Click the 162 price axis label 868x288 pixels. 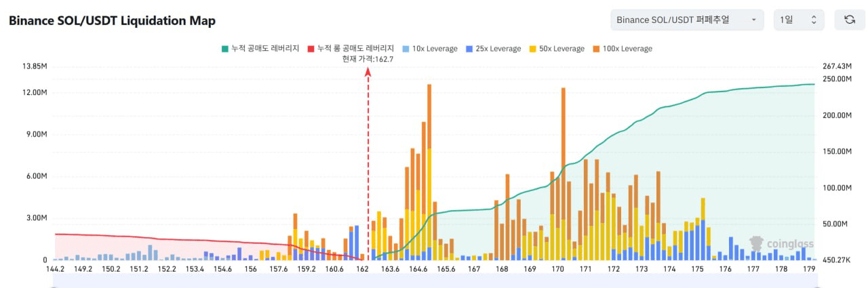362,269
